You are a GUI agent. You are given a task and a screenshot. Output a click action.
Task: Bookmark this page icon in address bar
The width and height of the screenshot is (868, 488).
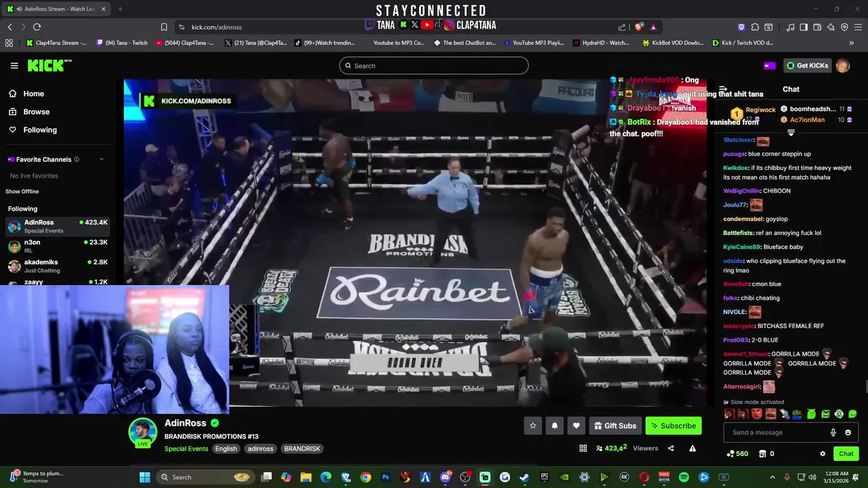(x=163, y=27)
